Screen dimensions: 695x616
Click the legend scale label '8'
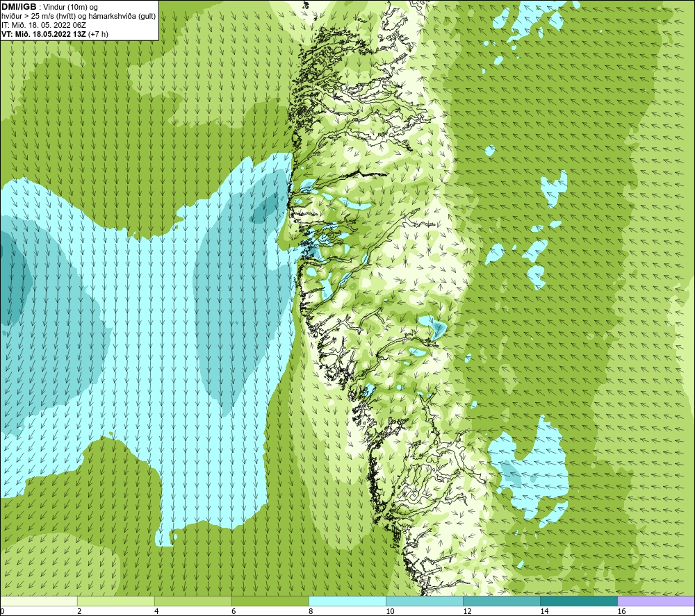coord(311,611)
